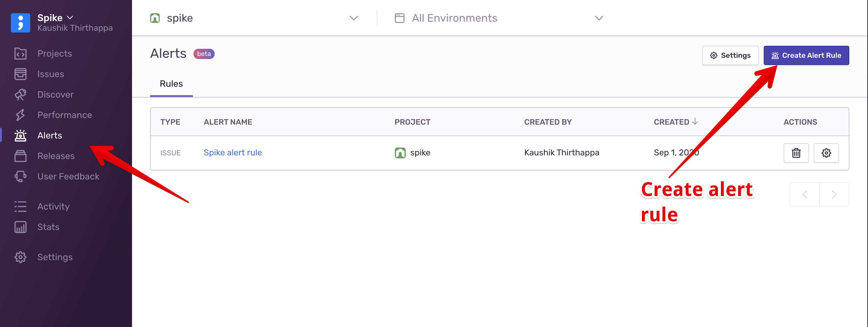Viewport: 868px width, 327px height.
Task: Go to User Feedback in sidebar
Action: 68,176
